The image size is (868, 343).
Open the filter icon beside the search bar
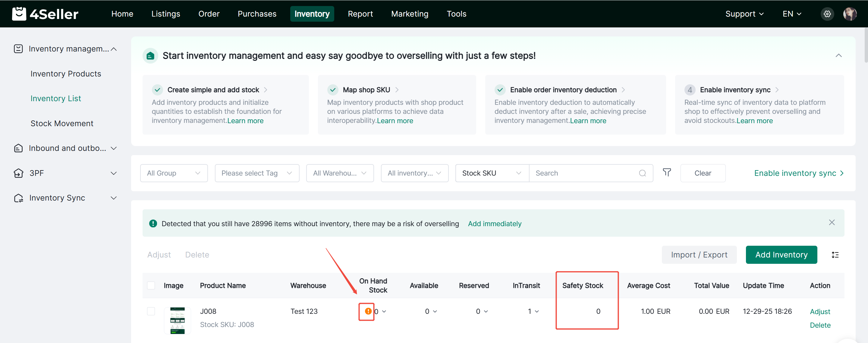click(667, 173)
